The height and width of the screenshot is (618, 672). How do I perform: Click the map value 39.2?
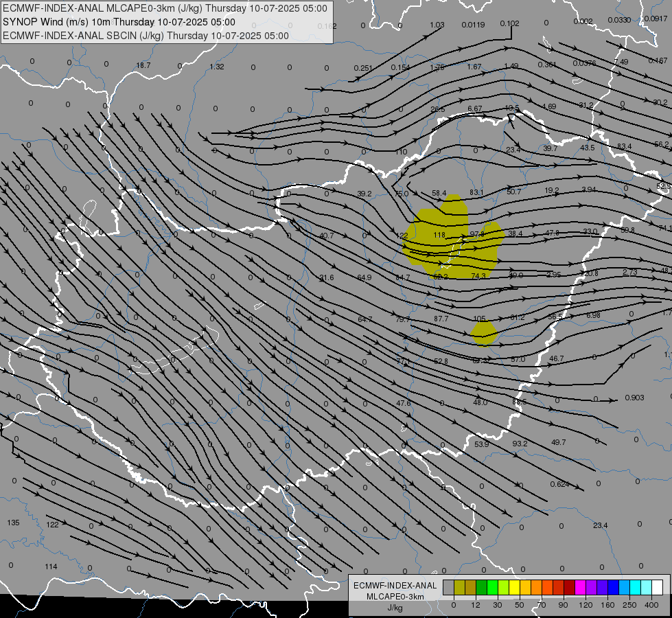tap(364, 194)
